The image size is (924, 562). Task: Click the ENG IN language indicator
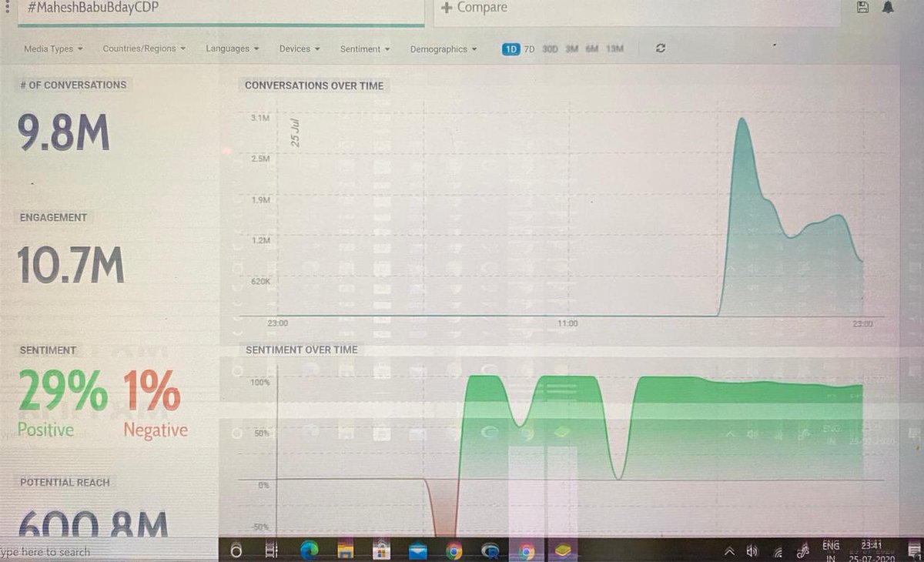pos(831,552)
